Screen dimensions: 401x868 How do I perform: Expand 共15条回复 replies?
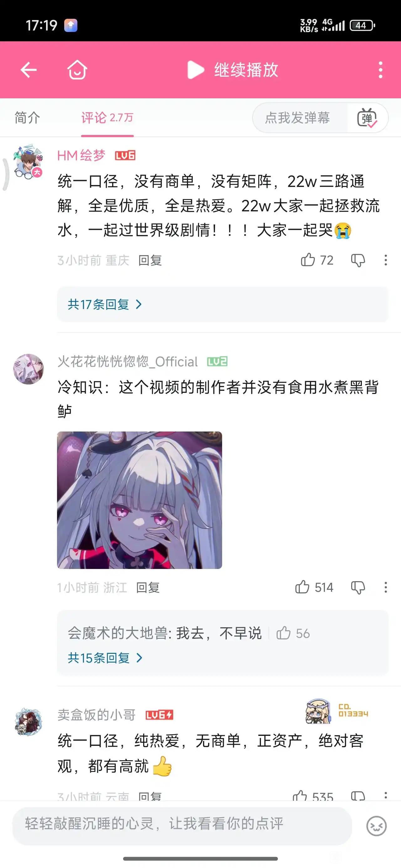pyautogui.click(x=105, y=657)
